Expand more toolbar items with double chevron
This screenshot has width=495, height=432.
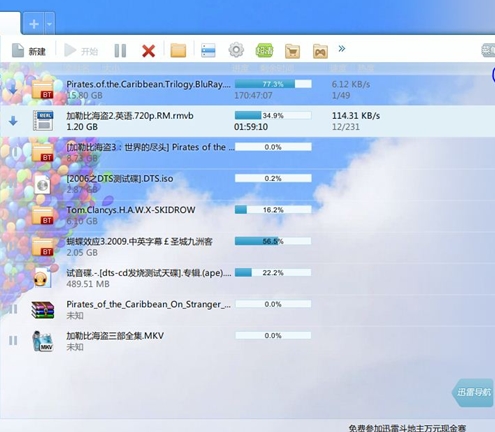coord(342,49)
